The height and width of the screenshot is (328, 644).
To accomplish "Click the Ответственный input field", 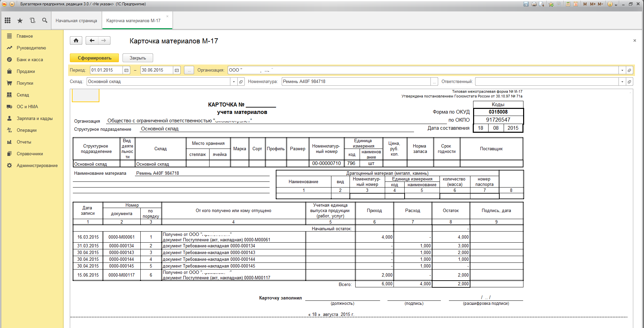I will [x=547, y=82].
